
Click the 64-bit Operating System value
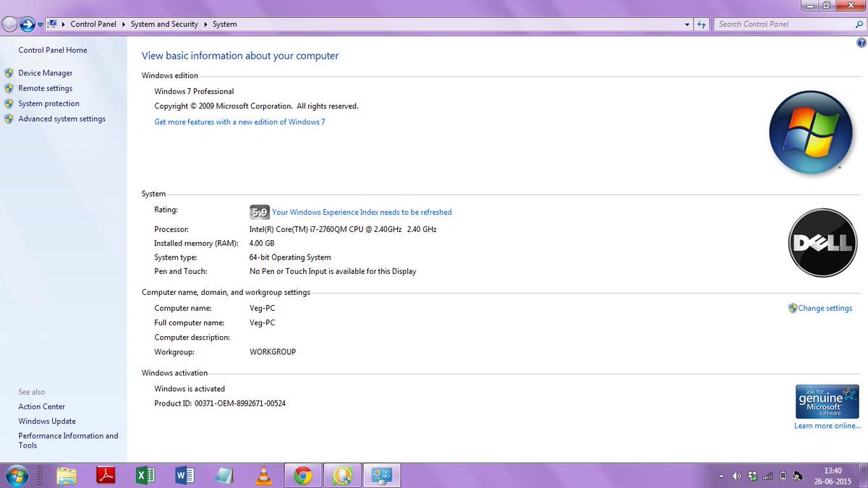tap(290, 257)
